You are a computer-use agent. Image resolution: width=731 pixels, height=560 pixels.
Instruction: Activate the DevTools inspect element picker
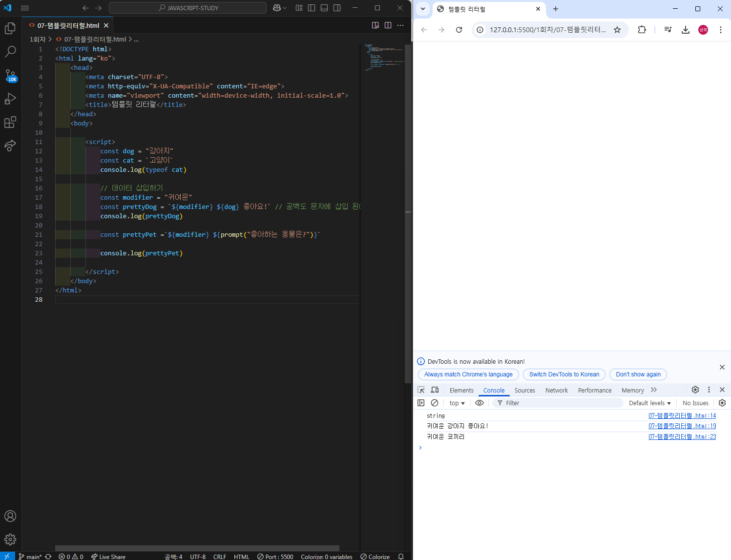421,390
